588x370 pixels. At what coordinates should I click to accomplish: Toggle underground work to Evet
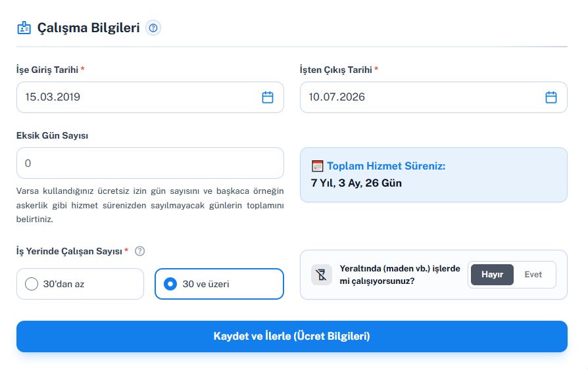533,275
